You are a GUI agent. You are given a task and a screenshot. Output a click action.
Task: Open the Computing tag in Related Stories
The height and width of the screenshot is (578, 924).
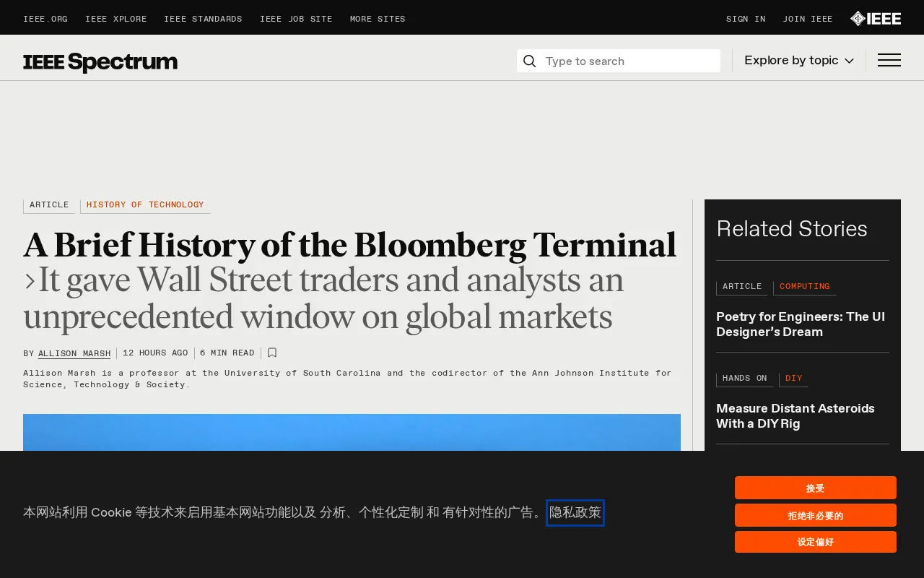pos(805,287)
